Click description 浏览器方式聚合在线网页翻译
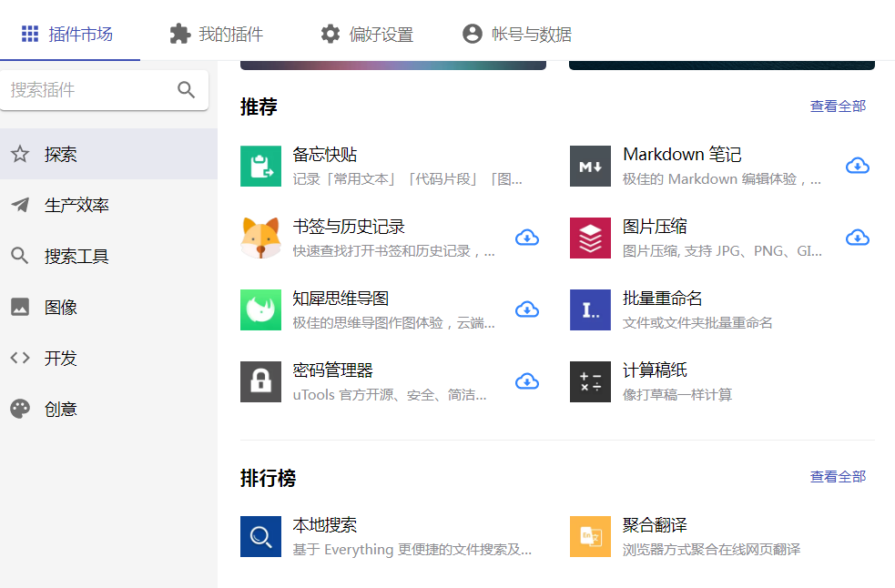This screenshot has height=588, width=895. (712, 550)
